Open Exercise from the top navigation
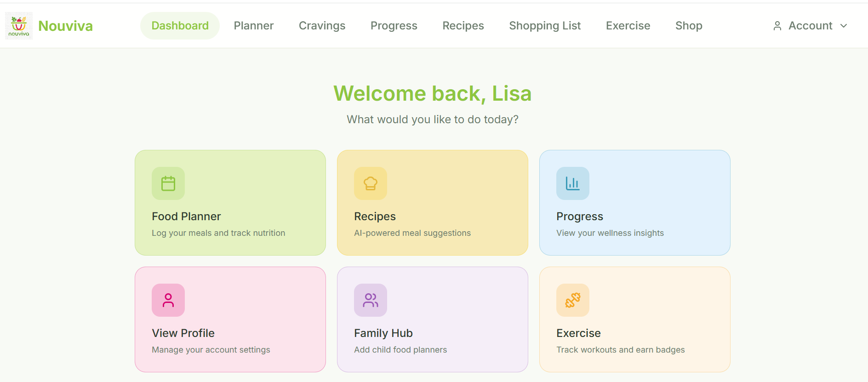868x382 pixels. [x=628, y=26]
